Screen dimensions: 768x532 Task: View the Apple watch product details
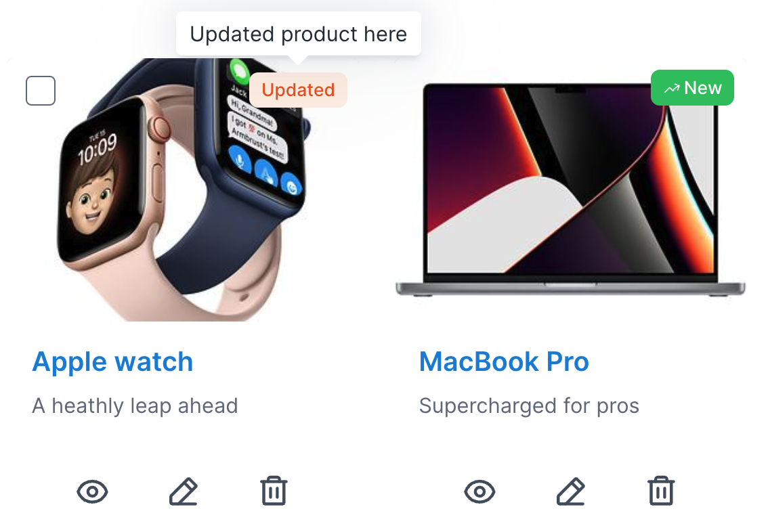92,491
